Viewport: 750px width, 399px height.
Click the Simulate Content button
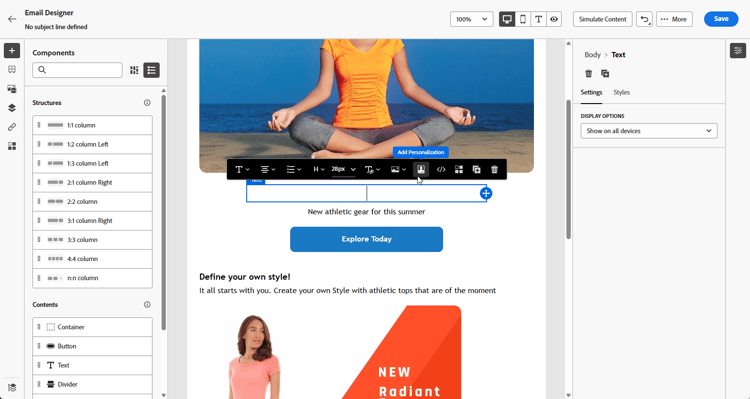(x=602, y=19)
